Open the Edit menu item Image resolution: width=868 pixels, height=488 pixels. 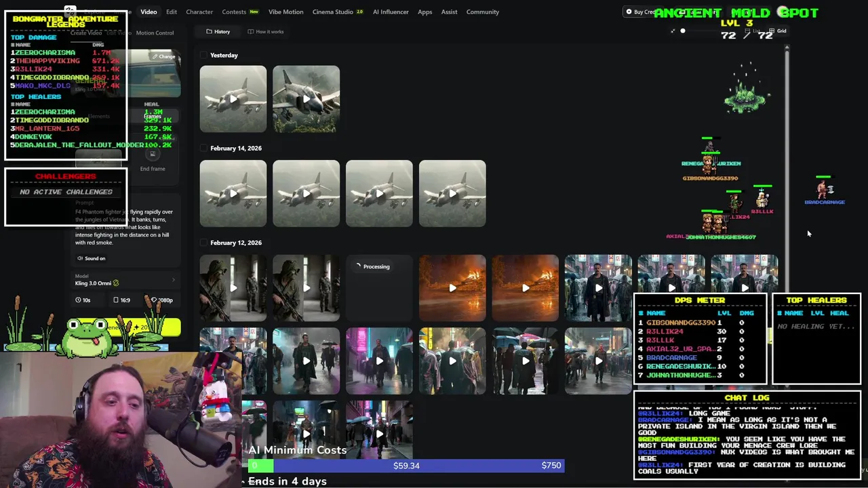(172, 12)
